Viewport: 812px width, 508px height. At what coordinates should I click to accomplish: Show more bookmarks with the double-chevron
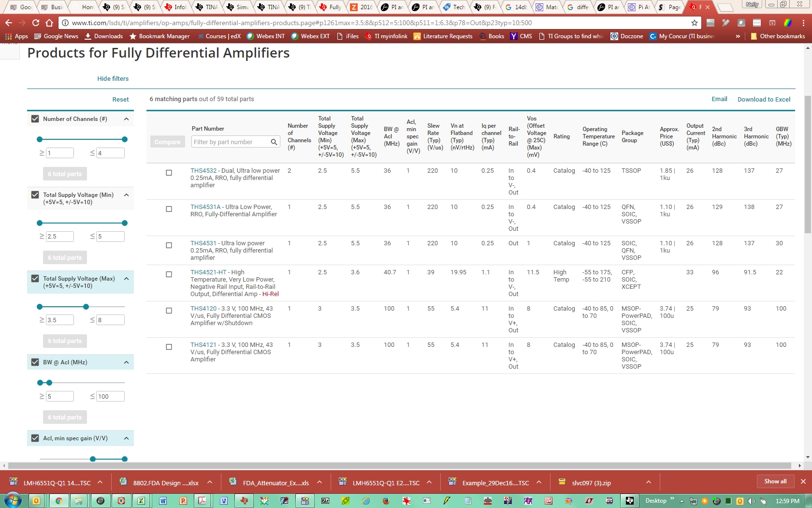[738, 36]
